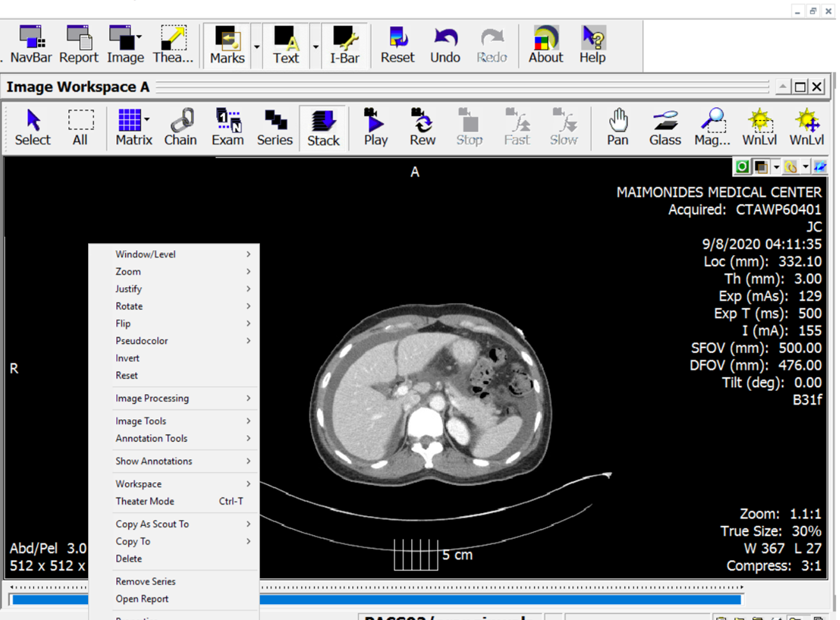Expand the Marks dropdown arrow
The width and height of the screenshot is (840, 620).
pyautogui.click(x=257, y=47)
